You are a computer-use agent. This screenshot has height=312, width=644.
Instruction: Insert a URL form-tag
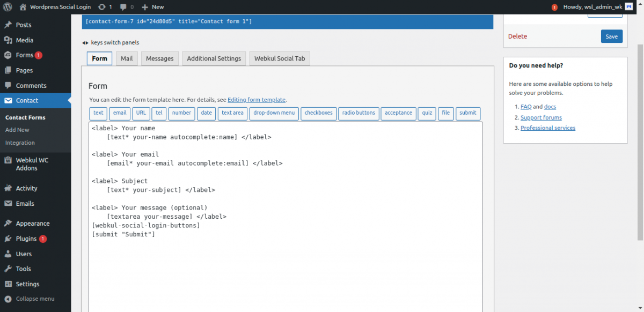tap(141, 113)
